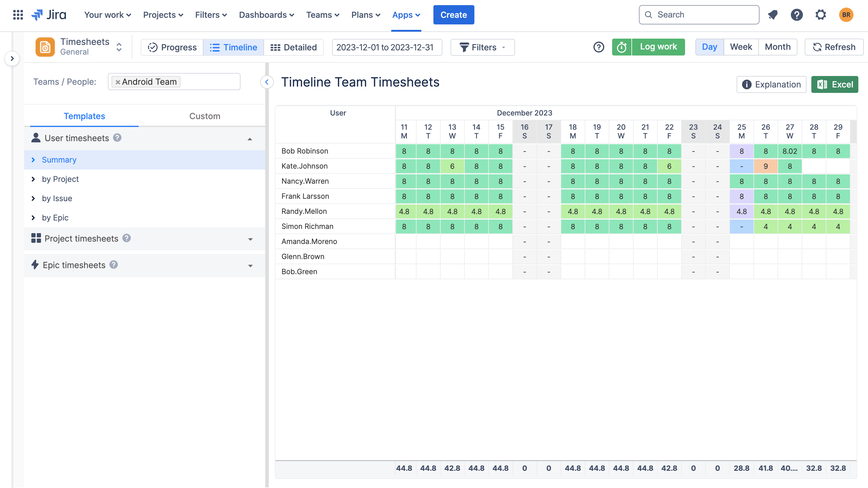Click the date range field to change dates
The height and width of the screenshot is (488, 868).
387,47
